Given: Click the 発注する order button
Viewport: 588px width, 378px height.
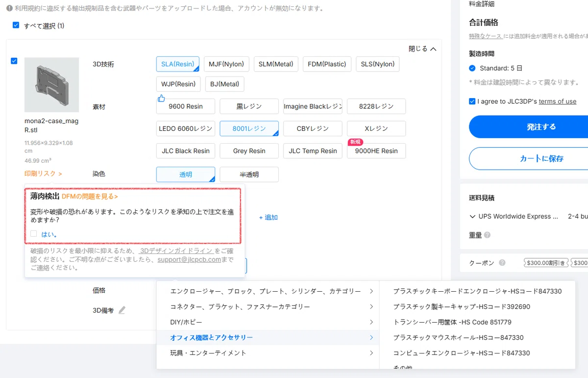Looking at the screenshot, I should pos(529,126).
